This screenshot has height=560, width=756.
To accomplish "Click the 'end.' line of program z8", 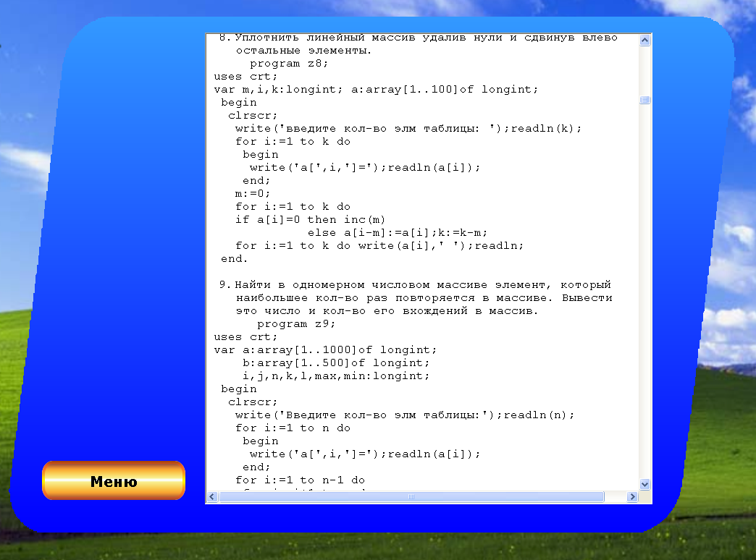I will coord(235,259).
